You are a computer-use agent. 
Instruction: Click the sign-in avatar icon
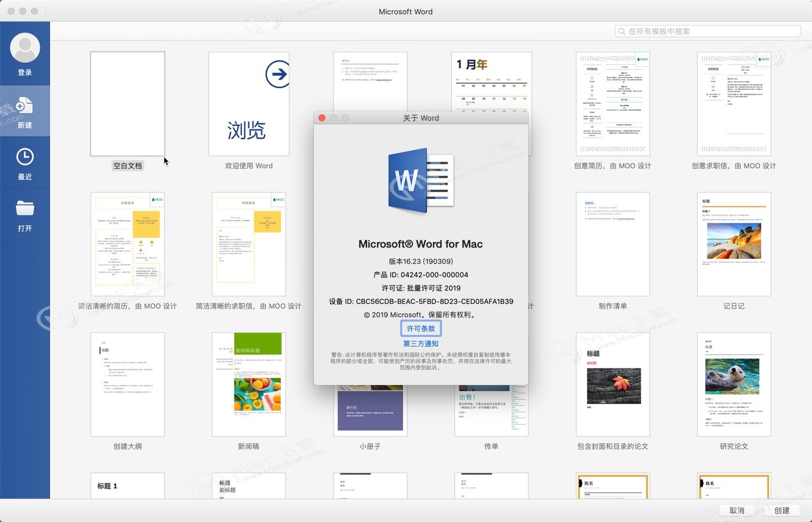[25, 48]
